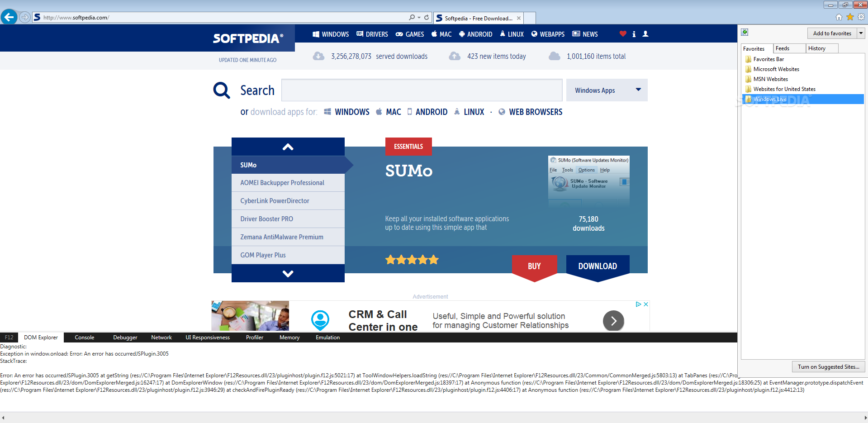Open the LINUX section in top nav
The height and width of the screenshot is (423, 868).
click(512, 34)
